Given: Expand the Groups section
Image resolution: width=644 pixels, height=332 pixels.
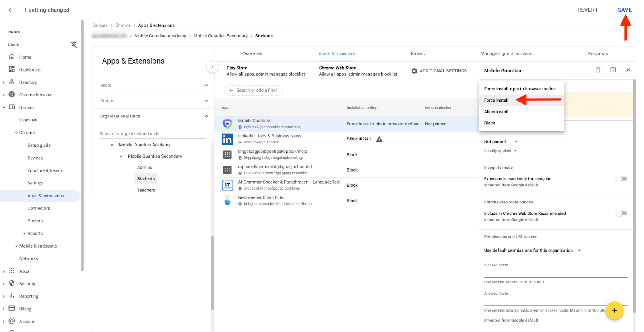Looking at the screenshot, I should (206, 101).
